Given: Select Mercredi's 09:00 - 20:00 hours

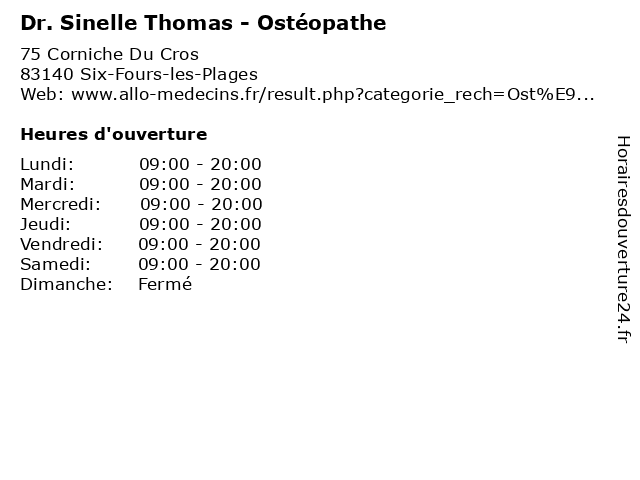Looking at the screenshot, I should 201,204.
